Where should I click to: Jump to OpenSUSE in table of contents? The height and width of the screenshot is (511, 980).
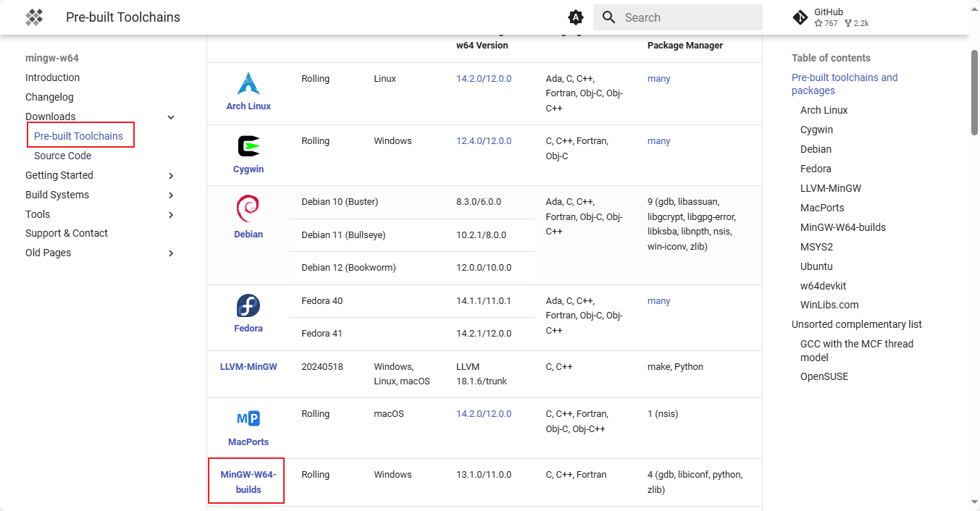(824, 376)
